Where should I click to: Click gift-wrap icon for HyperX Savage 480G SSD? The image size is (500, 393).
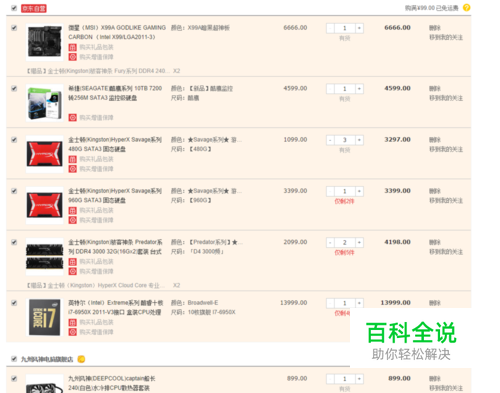tap(73, 159)
